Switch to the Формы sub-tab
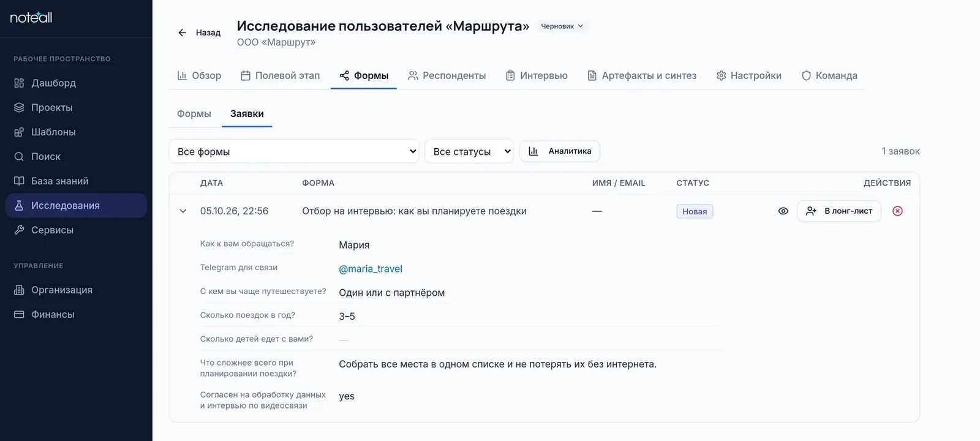The width and height of the screenshot is (980, 441). (x=194, y=114)
